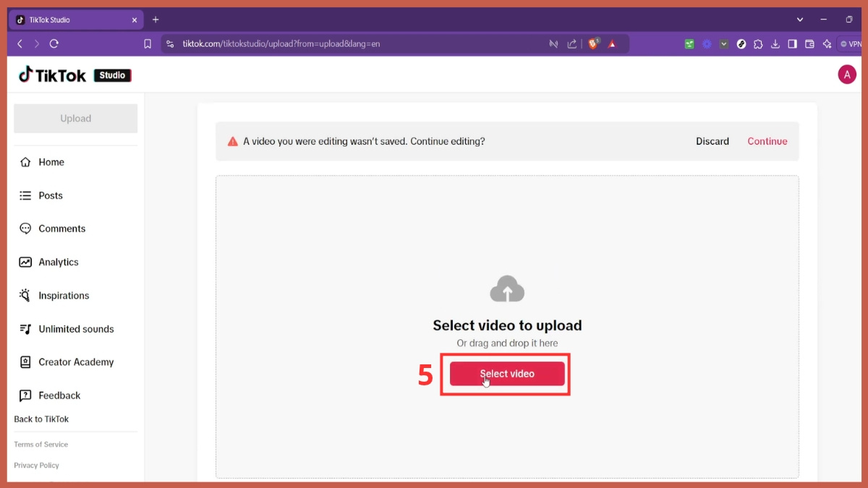Click the Feedback question-mark icon

(25, 395)
